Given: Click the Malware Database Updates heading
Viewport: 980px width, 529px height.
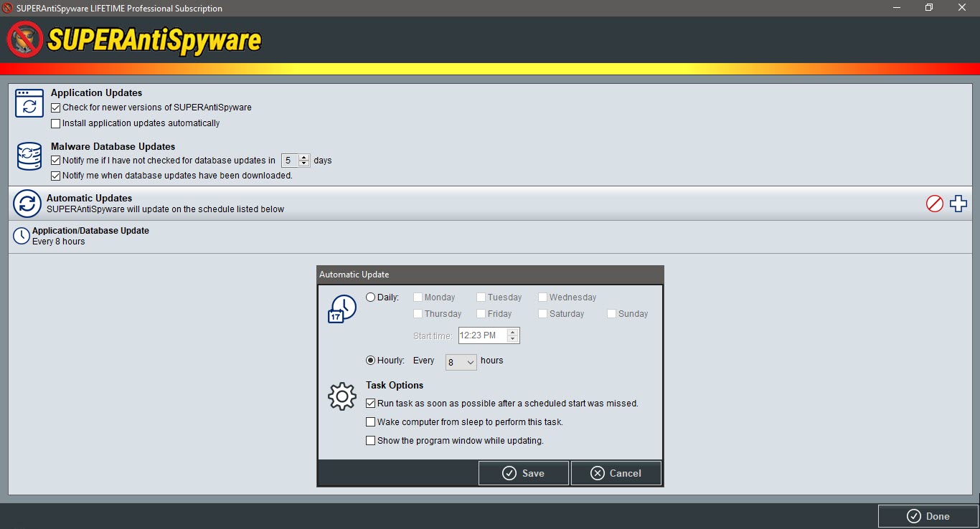Looking at the screenshot, I should tap(113, 146).
